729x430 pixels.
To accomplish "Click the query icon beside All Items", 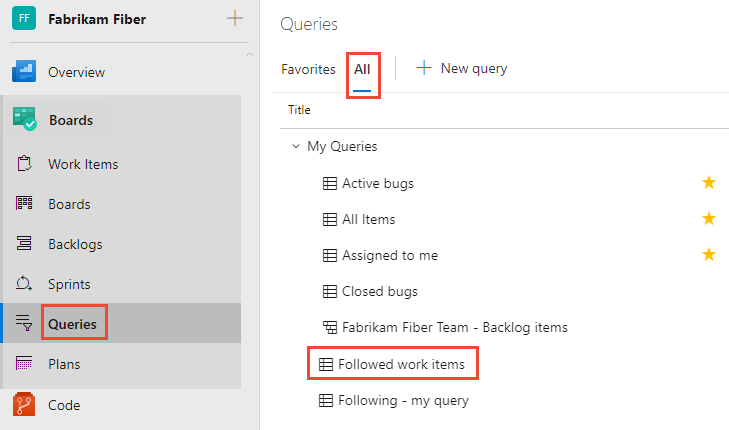I will [x=330, y=219].
